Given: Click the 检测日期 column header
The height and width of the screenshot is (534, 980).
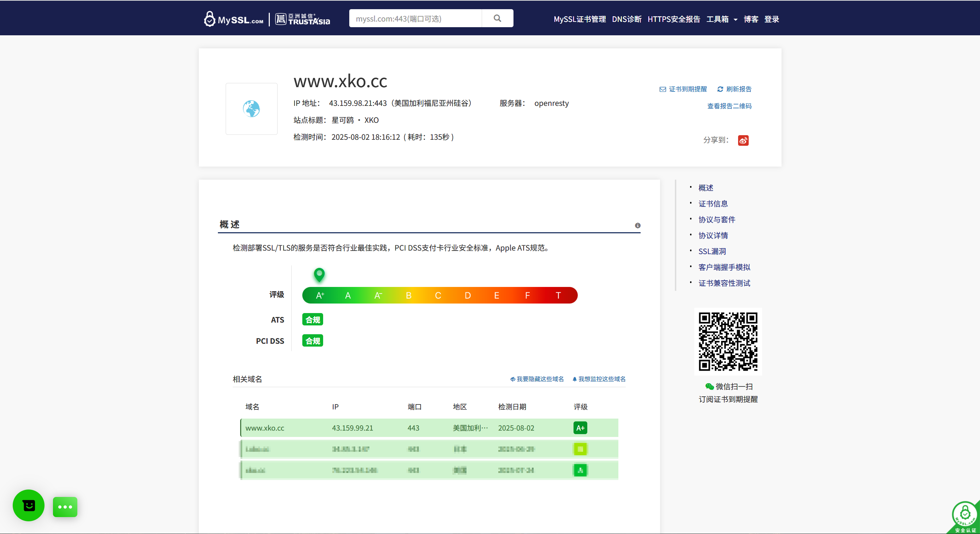Looking at the screenshot, I should click(512, 407).
